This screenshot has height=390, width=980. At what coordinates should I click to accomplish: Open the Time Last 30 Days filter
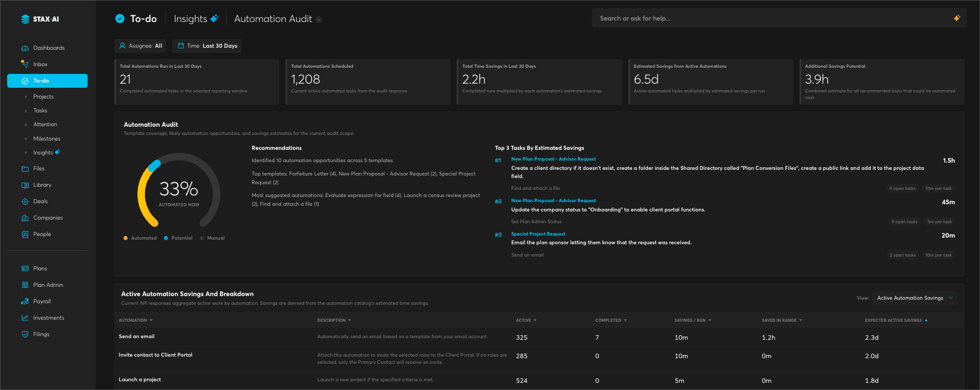[207, 46]
